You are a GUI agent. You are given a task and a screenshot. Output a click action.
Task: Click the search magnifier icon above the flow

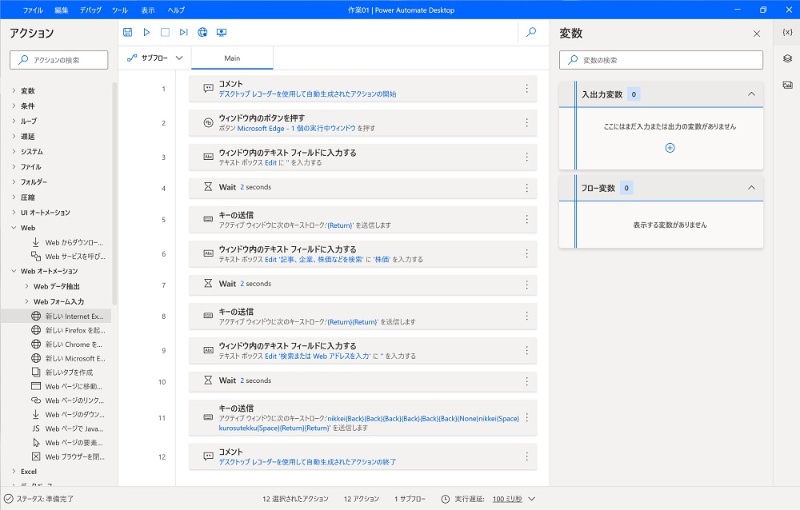(531, 32)
